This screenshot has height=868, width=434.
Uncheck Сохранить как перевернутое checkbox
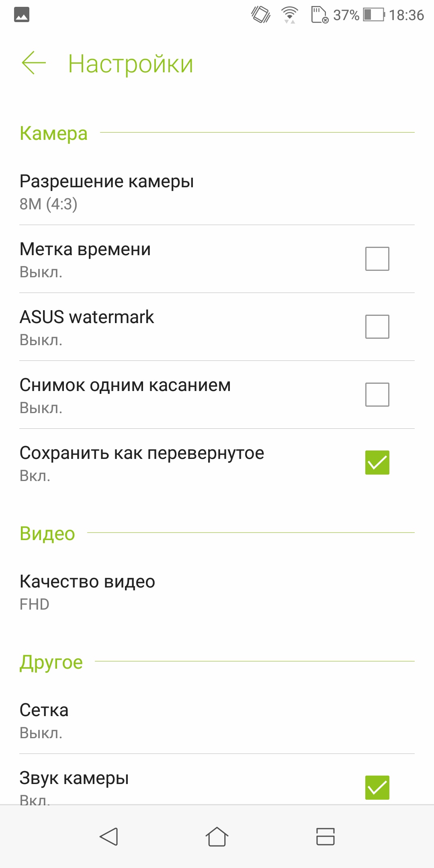coord(377,463)
